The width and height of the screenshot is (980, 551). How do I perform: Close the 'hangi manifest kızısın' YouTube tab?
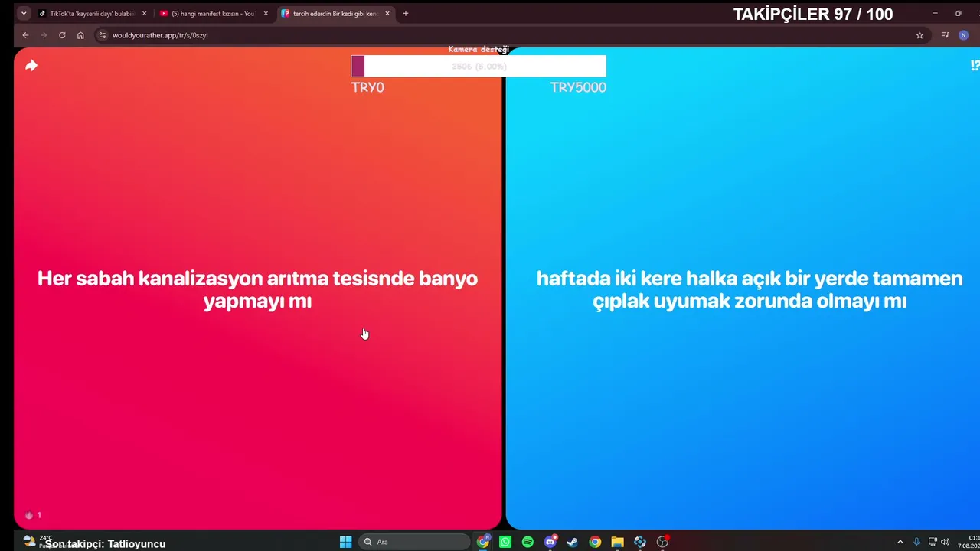pyautogui.click(x=266, y=13)
